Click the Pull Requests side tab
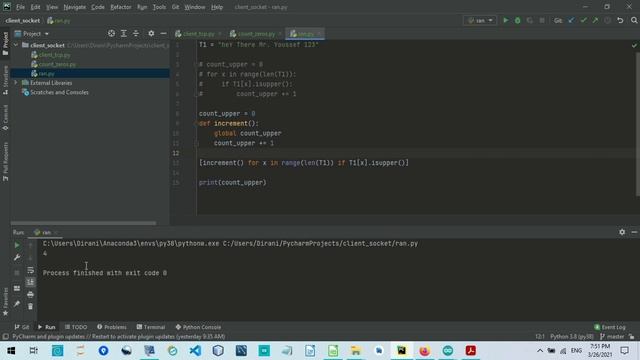640x360 pixels. tap(5, 162)
